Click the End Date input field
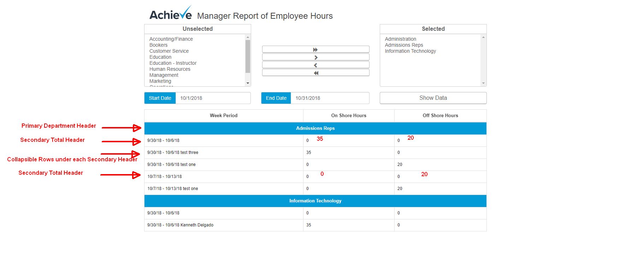644x253 pixels. 330,98
